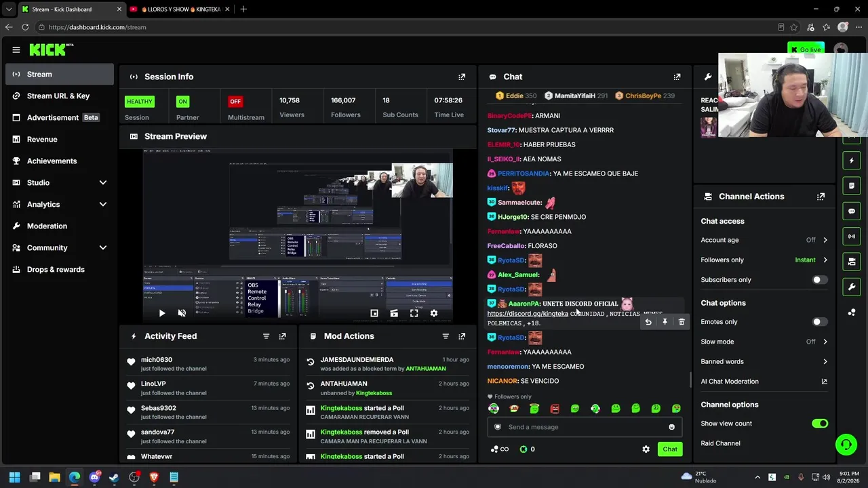868x488 pixels.
Task: Click Raid Channel
Action: [x=720, y=443]
